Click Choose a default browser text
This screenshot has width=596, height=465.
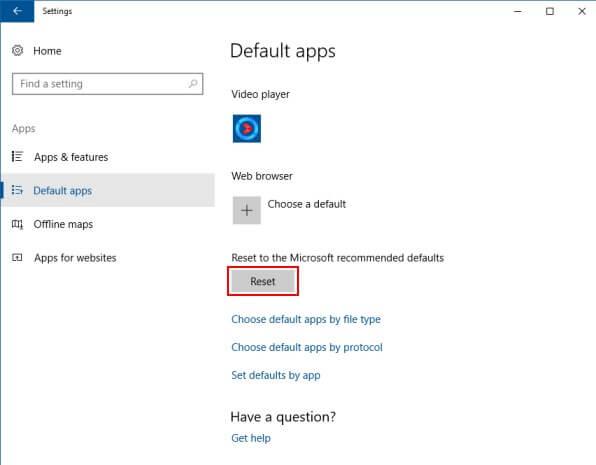point(307,204)
